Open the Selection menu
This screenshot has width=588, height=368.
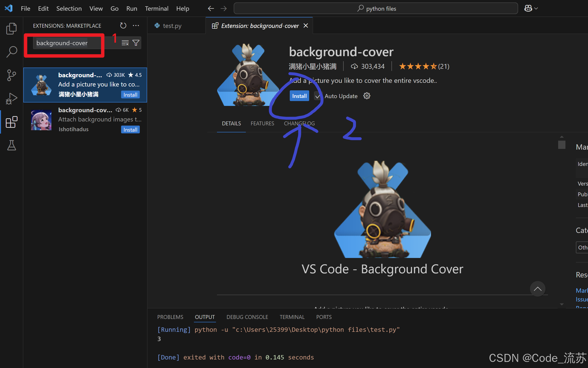tap(69, 9)
